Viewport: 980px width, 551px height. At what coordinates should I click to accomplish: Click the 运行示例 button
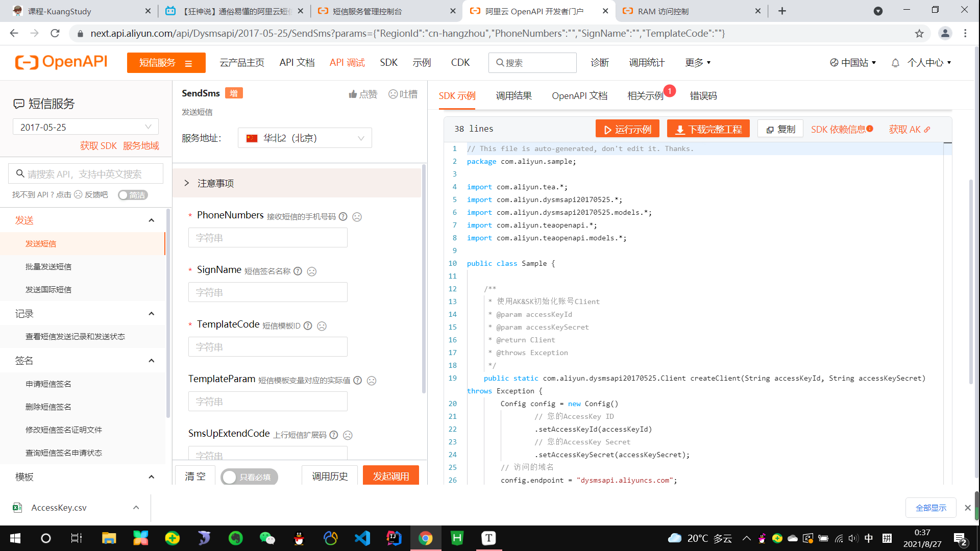click(627, 129)
